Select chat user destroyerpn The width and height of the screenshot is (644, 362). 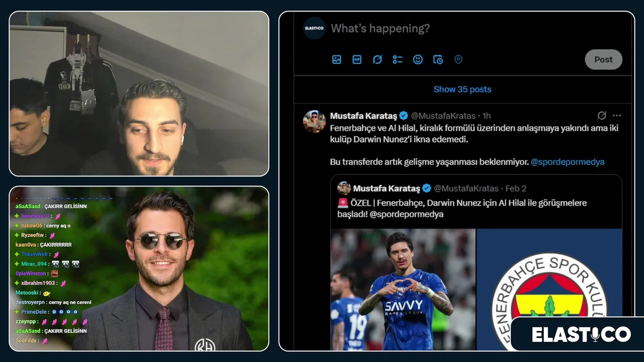point(30,302)
